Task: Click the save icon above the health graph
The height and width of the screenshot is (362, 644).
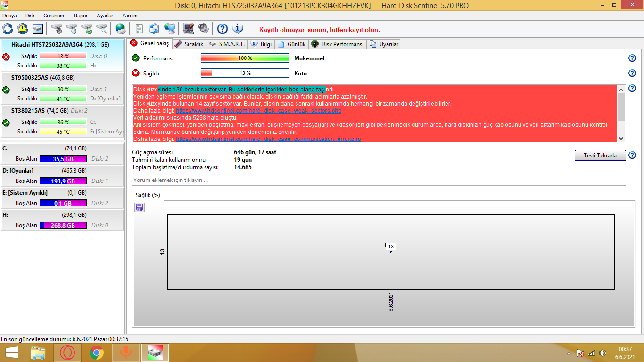Action: (140, 207)
